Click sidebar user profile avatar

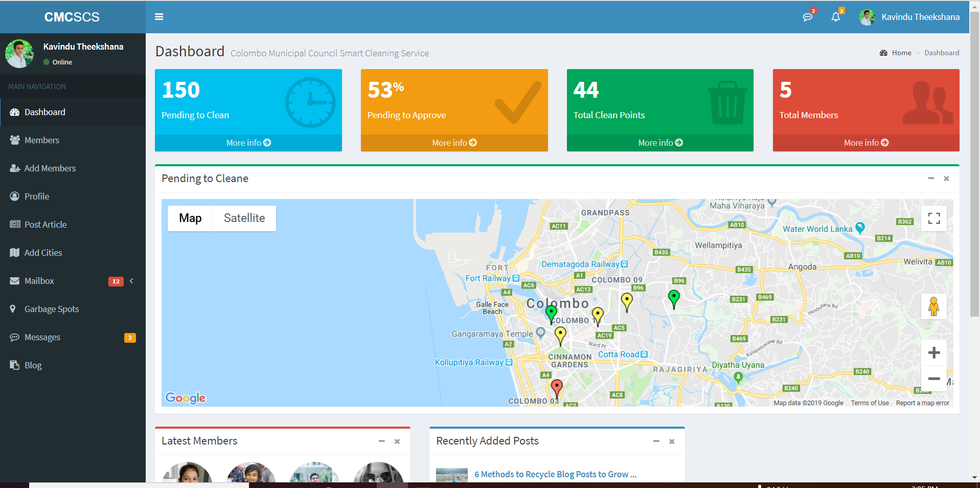(19, 54)
